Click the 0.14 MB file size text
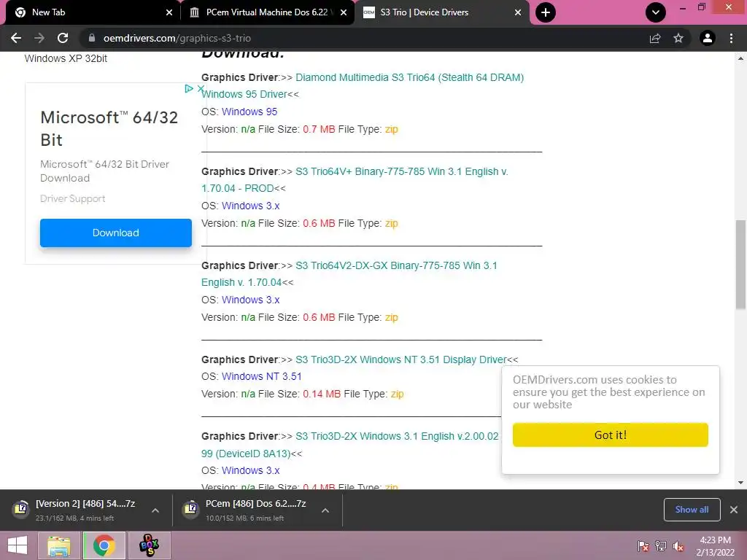 click(x=322, y=394)
